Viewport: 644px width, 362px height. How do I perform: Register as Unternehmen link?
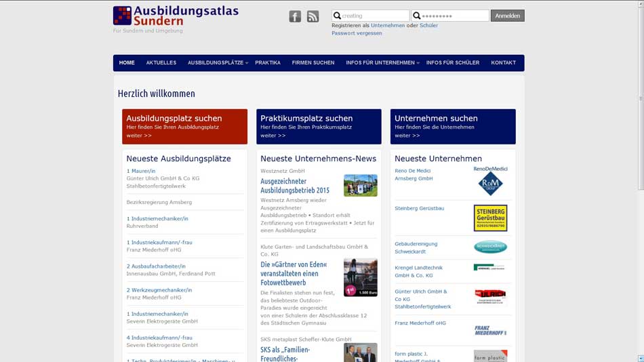(388, 25)
